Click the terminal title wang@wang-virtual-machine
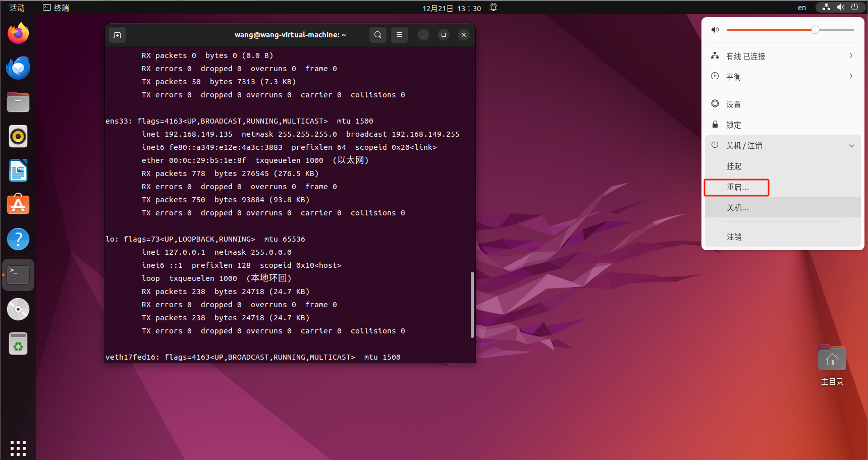 290,35
